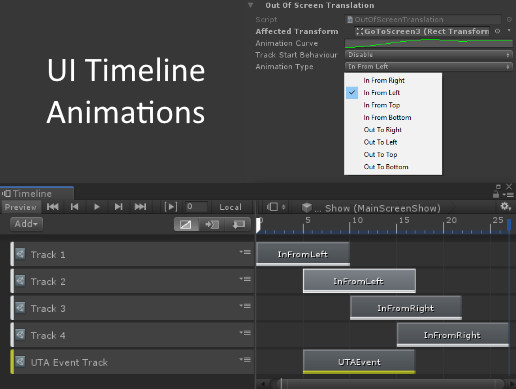Select InFromRight clip on Track 3
The image size is (516, 389).
coord(406,308)
